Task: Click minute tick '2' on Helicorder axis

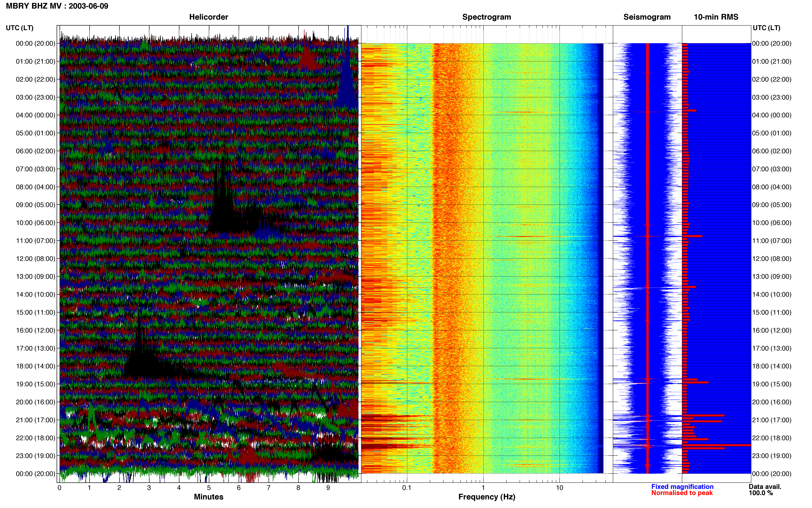Action: tap(119, 488)
